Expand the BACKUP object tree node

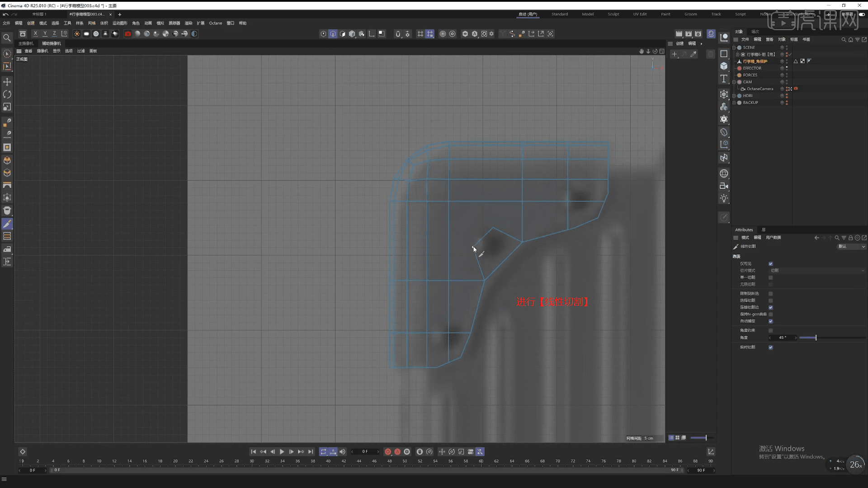click(x=734, y=103)
